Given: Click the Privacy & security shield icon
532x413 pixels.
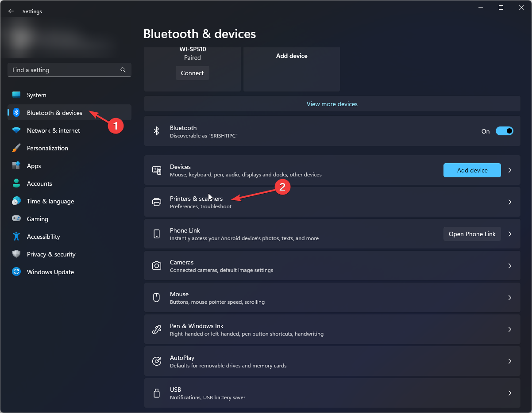Looking at the screenshot, I should tap(16, 254).
